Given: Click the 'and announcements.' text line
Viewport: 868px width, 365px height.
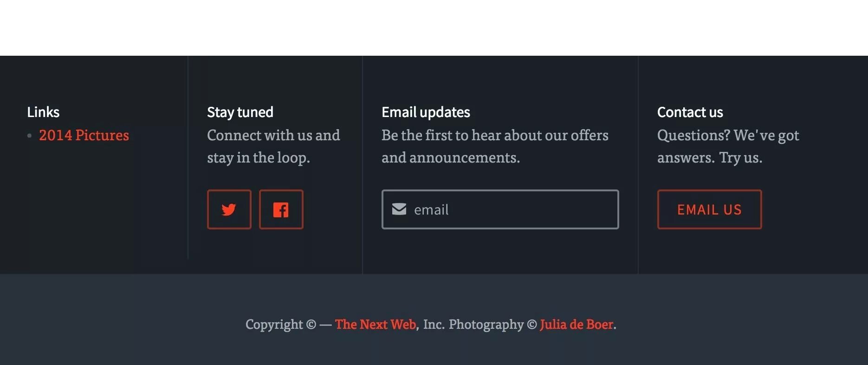Looking at the screenshot, I should coord(451,157).
